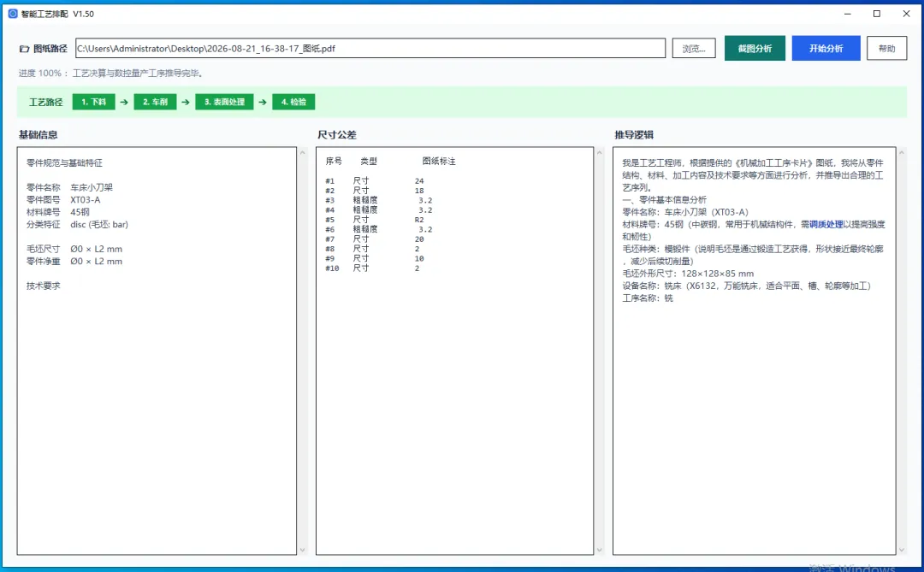This screenshot has height=572, width=924.
Task: Click the 序号 column header
Action: click(x=334, y=161)
